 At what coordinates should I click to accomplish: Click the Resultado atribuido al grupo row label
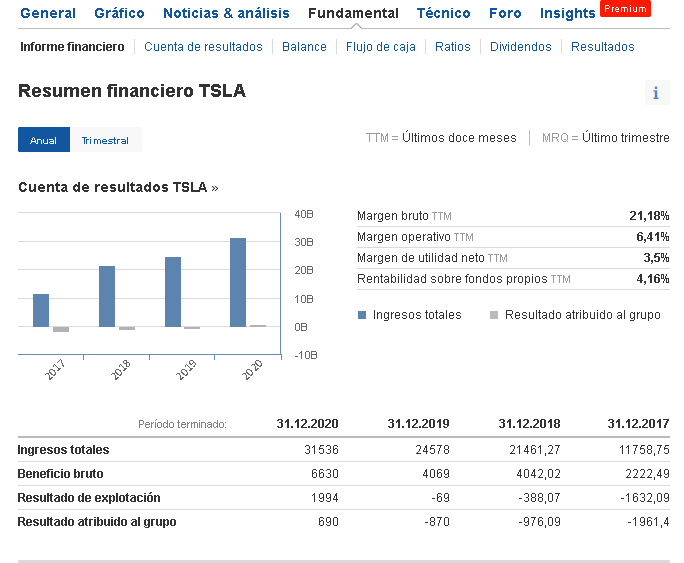(97, 522)
